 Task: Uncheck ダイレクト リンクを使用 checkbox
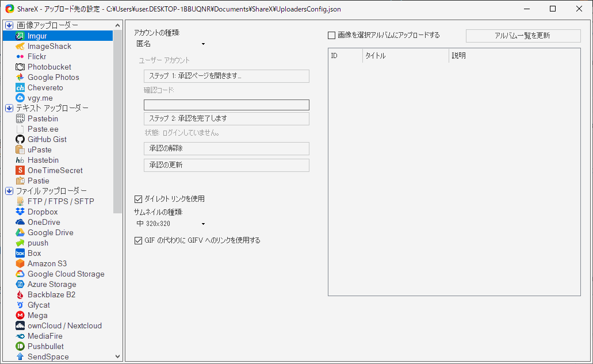139,199
